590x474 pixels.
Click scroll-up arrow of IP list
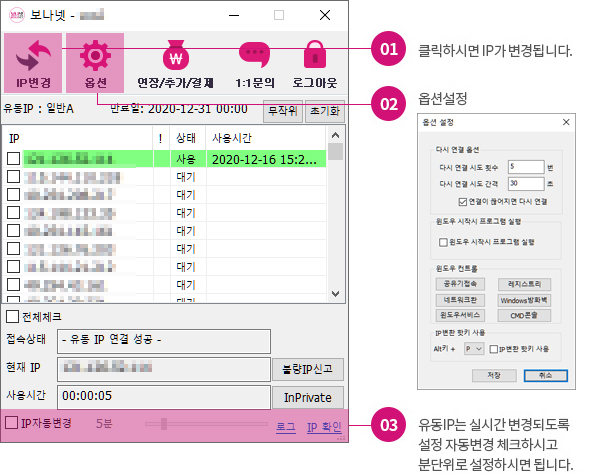(x=336, y=135)
